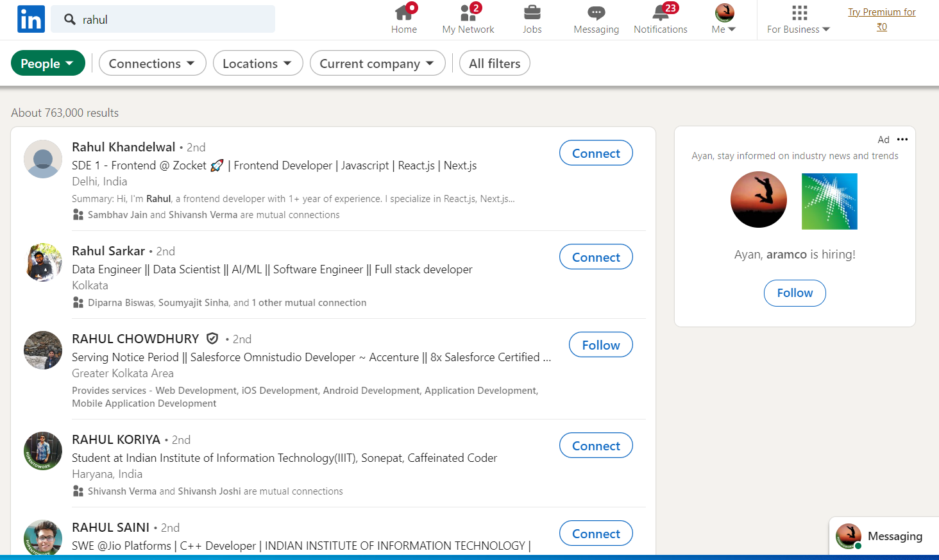Connect with RAHUL SAINI
Screen dimensions: 939x560
click(x=596, y=533)
